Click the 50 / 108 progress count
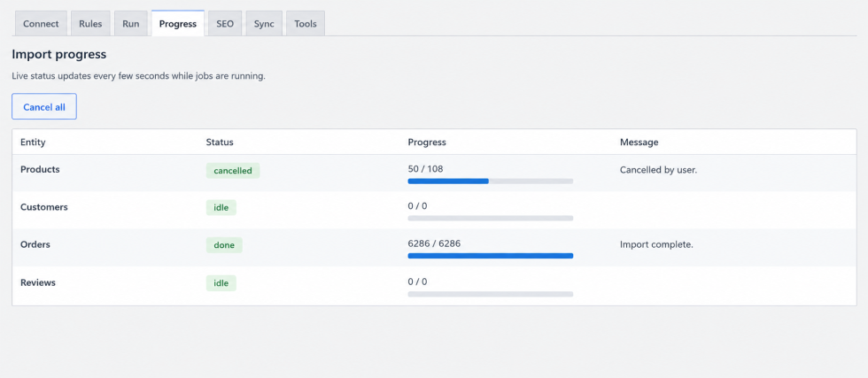 426,169
